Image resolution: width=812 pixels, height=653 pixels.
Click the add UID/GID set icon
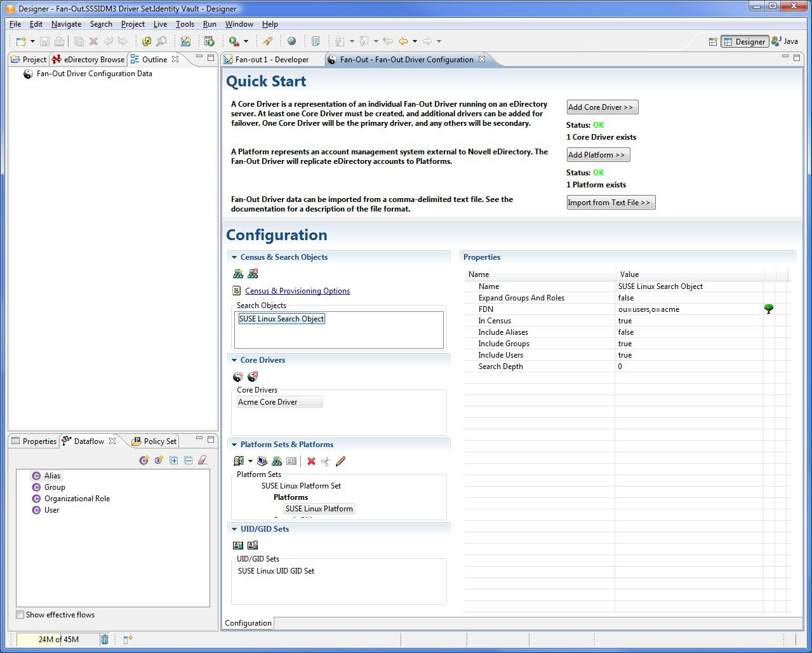238,545
